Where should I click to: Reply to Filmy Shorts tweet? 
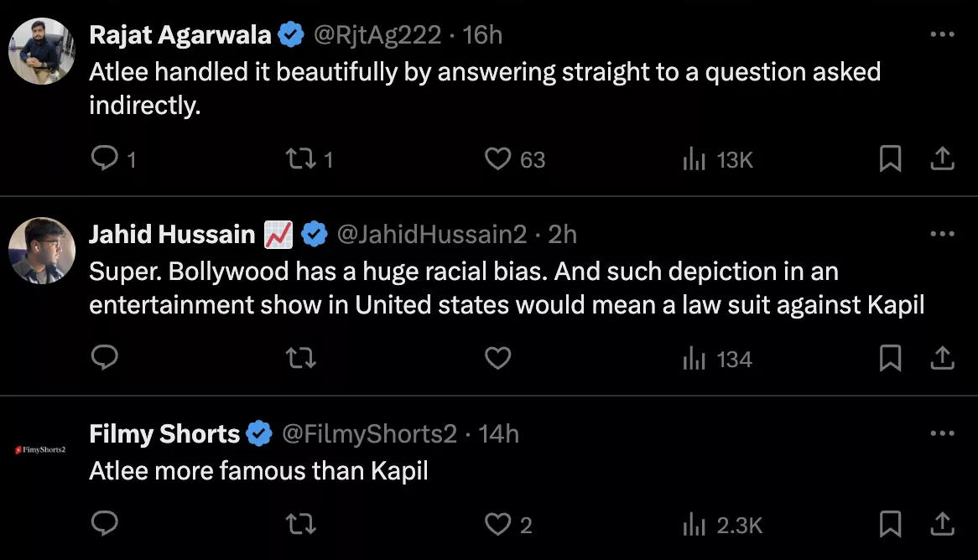pyautogui.click(x=104, y=525)
